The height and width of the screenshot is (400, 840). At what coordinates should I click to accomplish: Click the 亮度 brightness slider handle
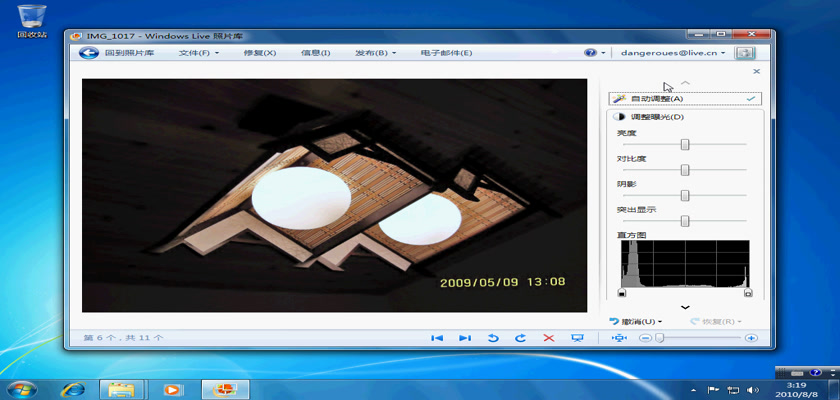(685, 144)
